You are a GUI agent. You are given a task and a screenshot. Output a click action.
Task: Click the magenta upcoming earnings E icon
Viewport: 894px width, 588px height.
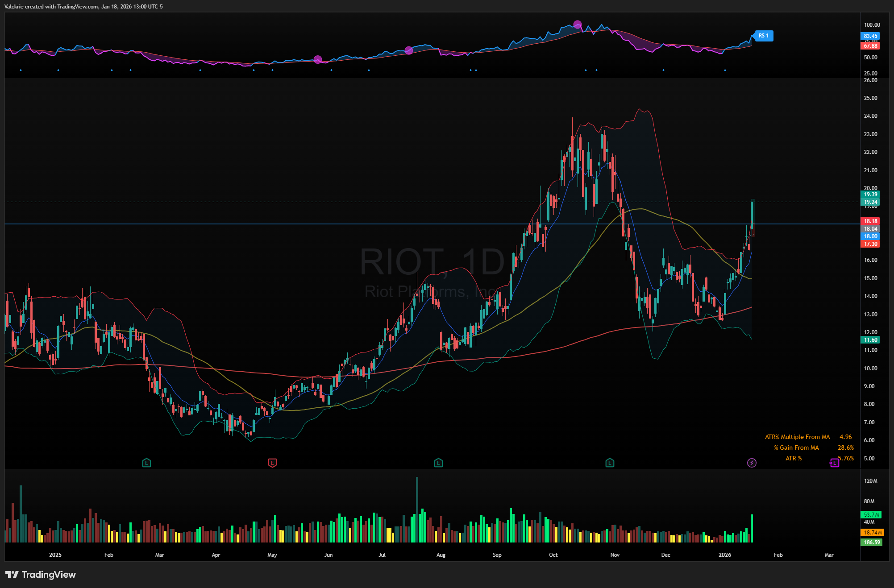(x=834, y=463)
